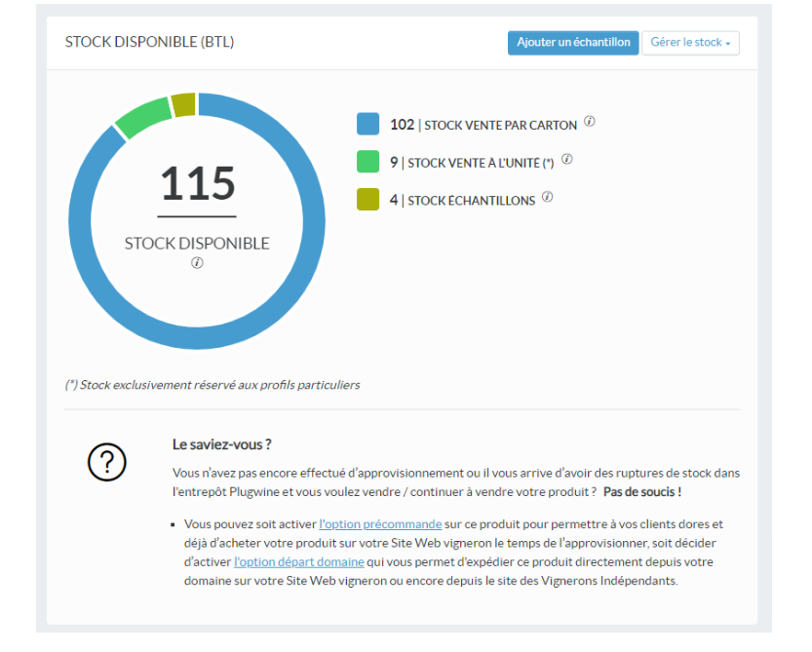Click info icon under Stock disponible in donut

(197, 263)
